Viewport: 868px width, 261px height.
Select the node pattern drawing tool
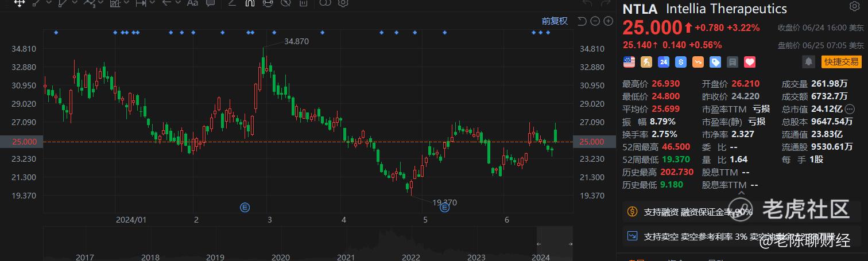pos(90,3)
